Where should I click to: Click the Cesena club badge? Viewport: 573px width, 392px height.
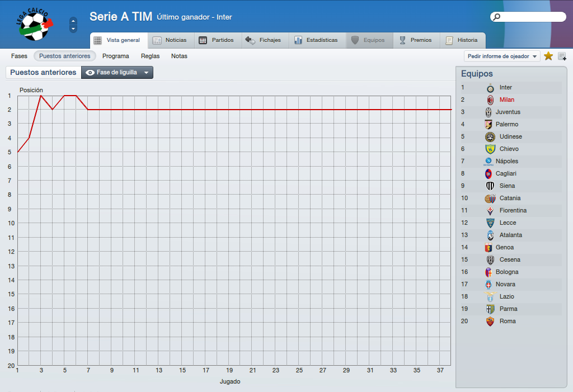(490, 260)
